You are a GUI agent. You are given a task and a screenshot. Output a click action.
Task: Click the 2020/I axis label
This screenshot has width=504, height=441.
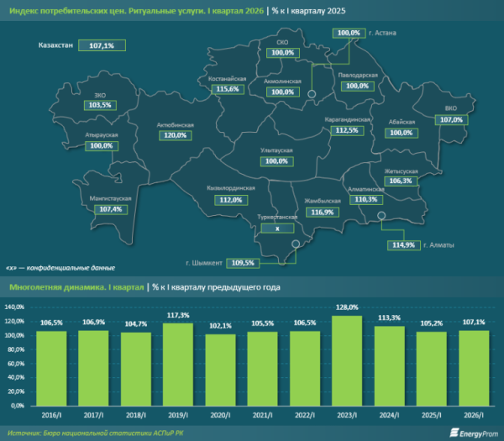tap(220, 415)
